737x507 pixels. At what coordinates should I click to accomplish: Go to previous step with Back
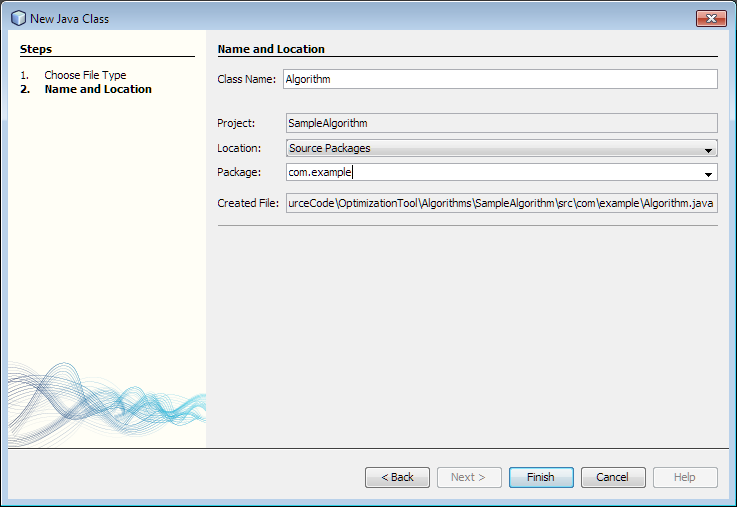pyautogui.click(x=397, y=477)
